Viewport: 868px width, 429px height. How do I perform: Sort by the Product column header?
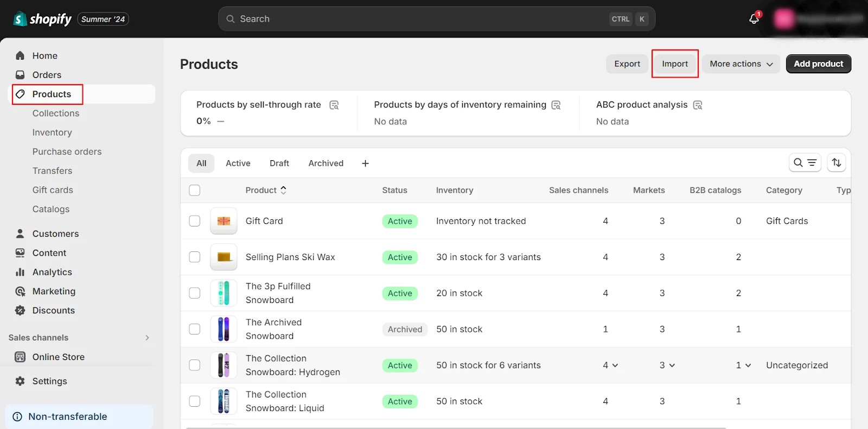266,190
